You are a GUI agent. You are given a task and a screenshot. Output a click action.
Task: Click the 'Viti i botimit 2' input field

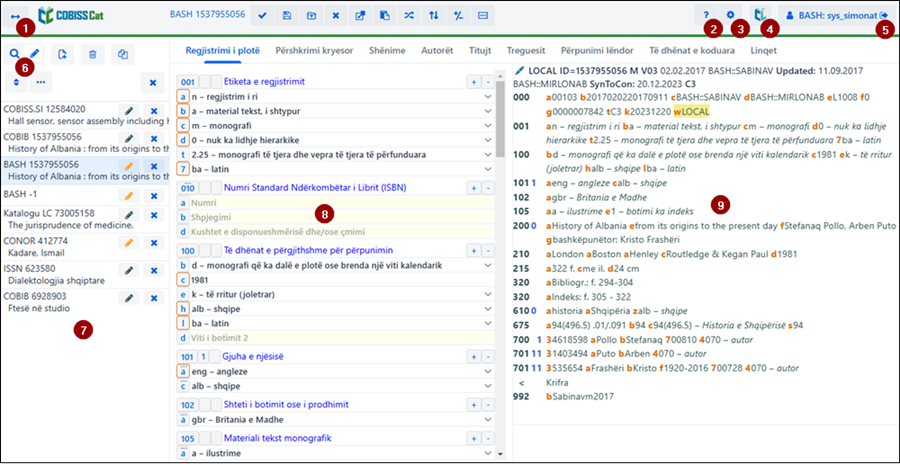click(x=341, y=338)
